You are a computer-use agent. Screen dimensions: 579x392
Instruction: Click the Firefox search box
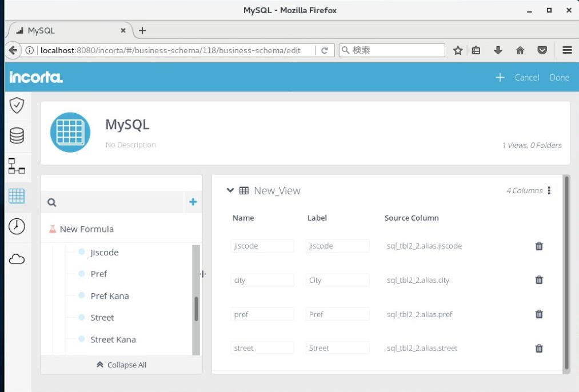coord(392,50)
